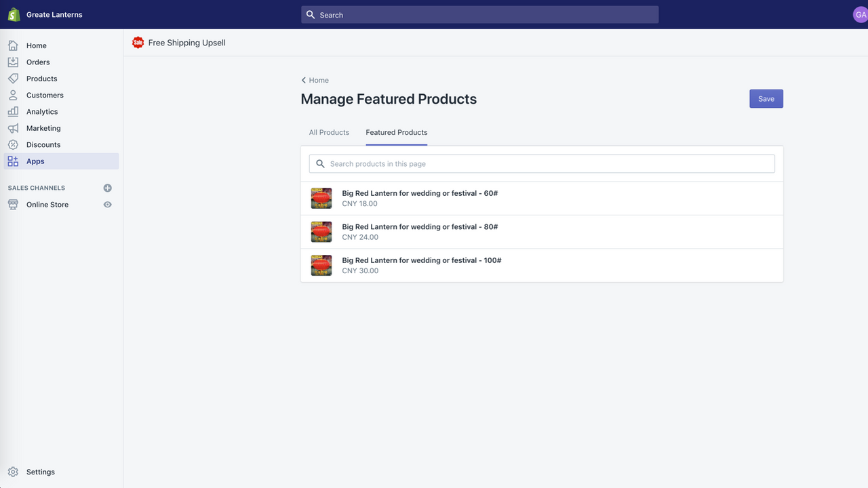868x488 pixels.
Task: Switch to the All Products tab
Action: tap(329, 132)
